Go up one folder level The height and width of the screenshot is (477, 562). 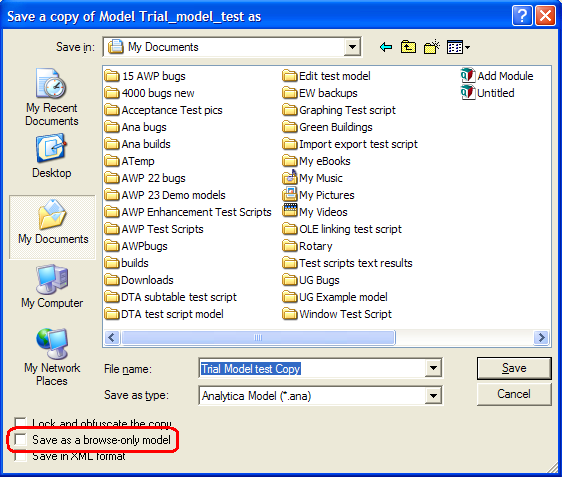(408, 47)
